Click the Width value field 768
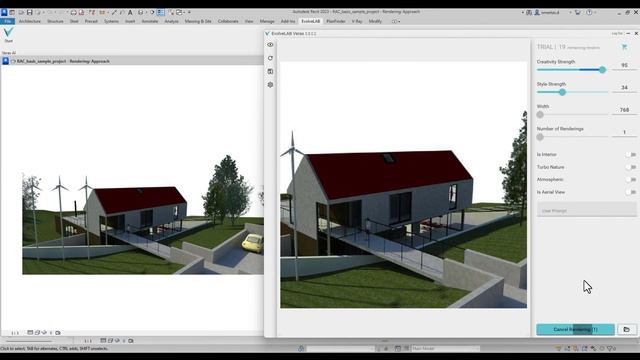The width and height of the screenshot is (640, 360). (624, 110)
